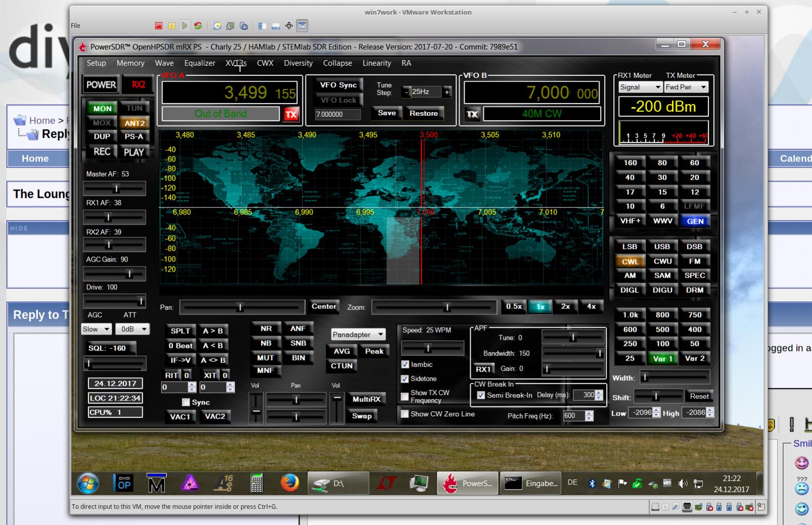Image resolution: width=812 pixels, height=525 pixels.
Task: Open the Windows Start orb
Action: pos(87,484)
